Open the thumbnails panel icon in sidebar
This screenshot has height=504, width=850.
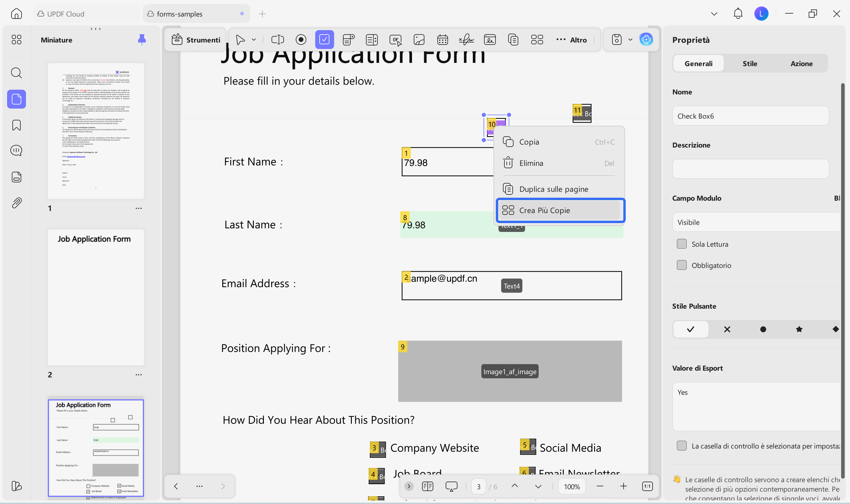tap(16, 99)
